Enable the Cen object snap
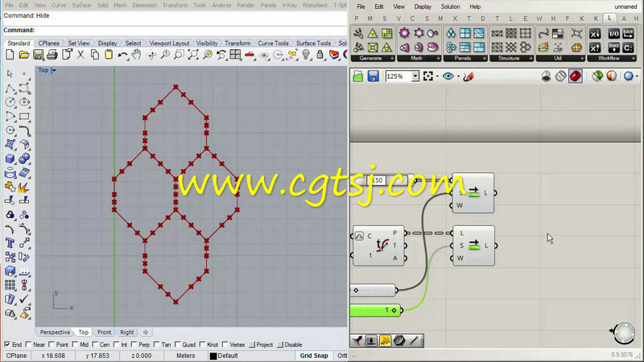Screen dimensions: 644x362 [x=95, y=344]
